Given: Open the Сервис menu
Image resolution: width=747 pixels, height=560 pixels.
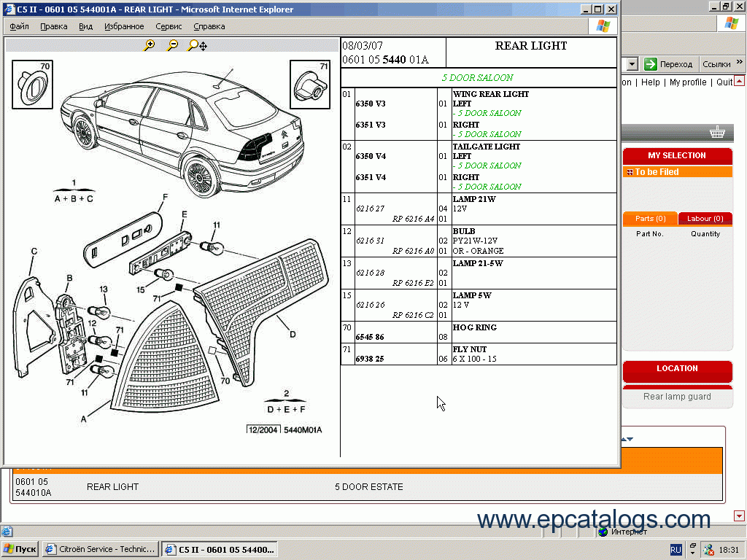Looking at the screenshot, I should click(x=169, y=26).
